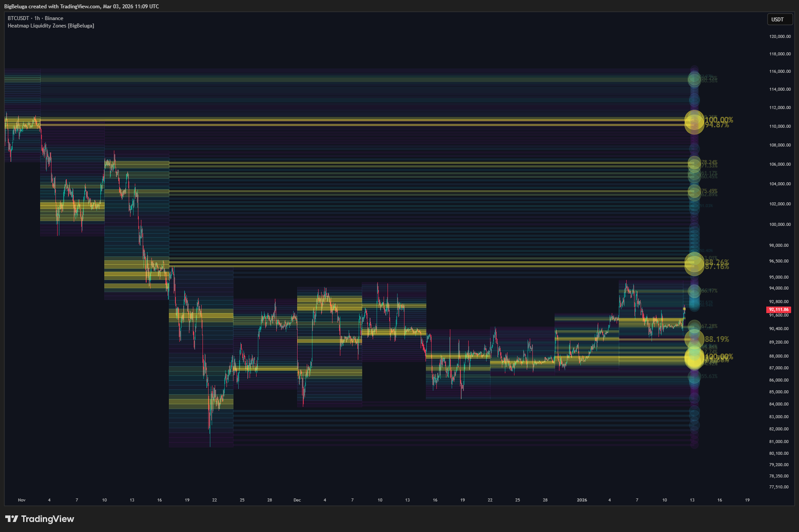Click the 85,000.00 price axis label

[779, 392]
